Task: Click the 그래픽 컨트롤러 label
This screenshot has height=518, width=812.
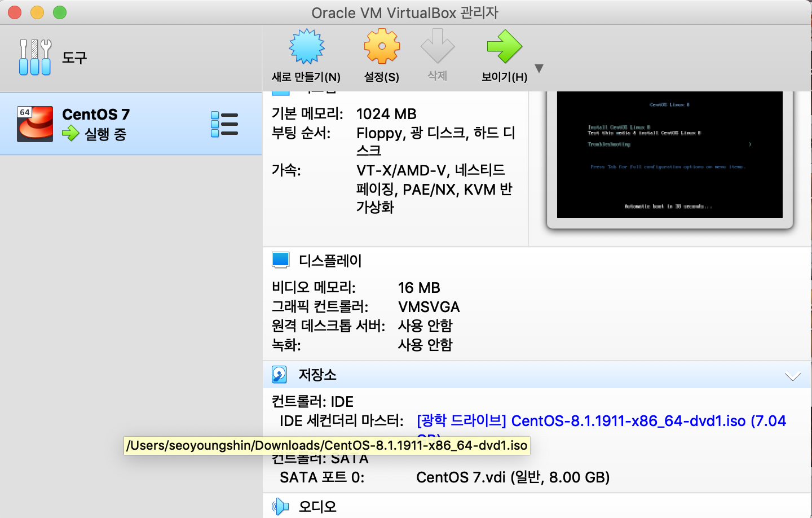Action: 320,307
